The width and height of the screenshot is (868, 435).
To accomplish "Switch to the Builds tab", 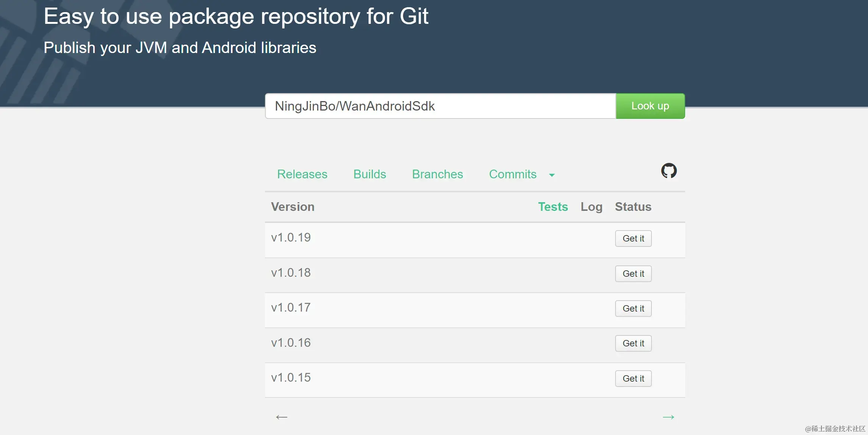I will 369,174.
